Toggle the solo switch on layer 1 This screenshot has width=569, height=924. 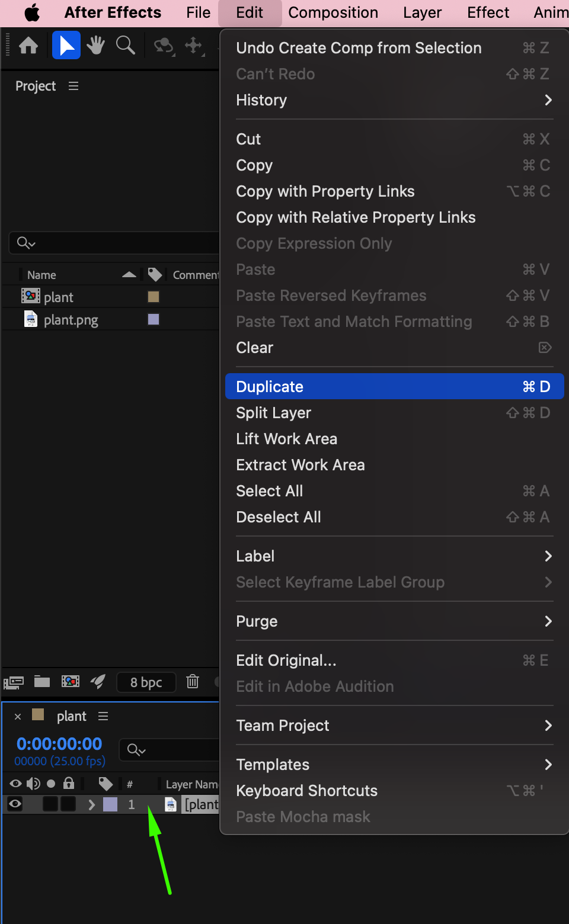tap(50, 804)
